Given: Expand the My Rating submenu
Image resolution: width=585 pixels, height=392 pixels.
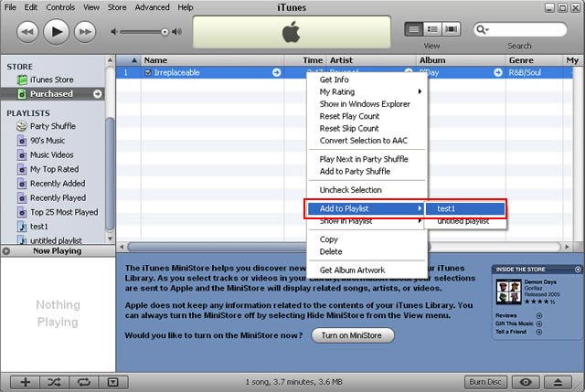Looking at the screenshot, I should pos(367,91).
